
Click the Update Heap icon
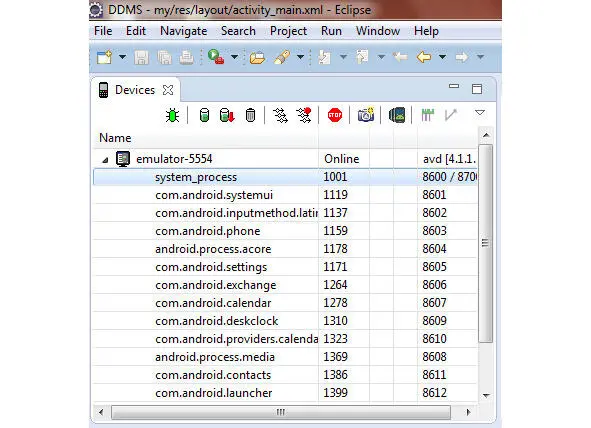[x=204, y=115]
